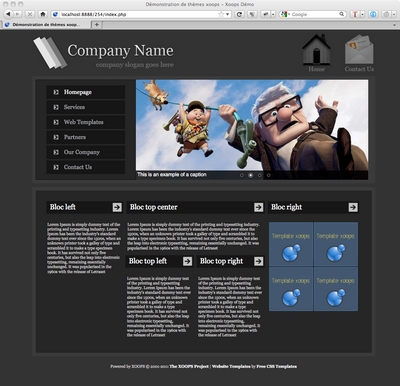Open the URL bar history dropdown arrow

coord(228,14)
